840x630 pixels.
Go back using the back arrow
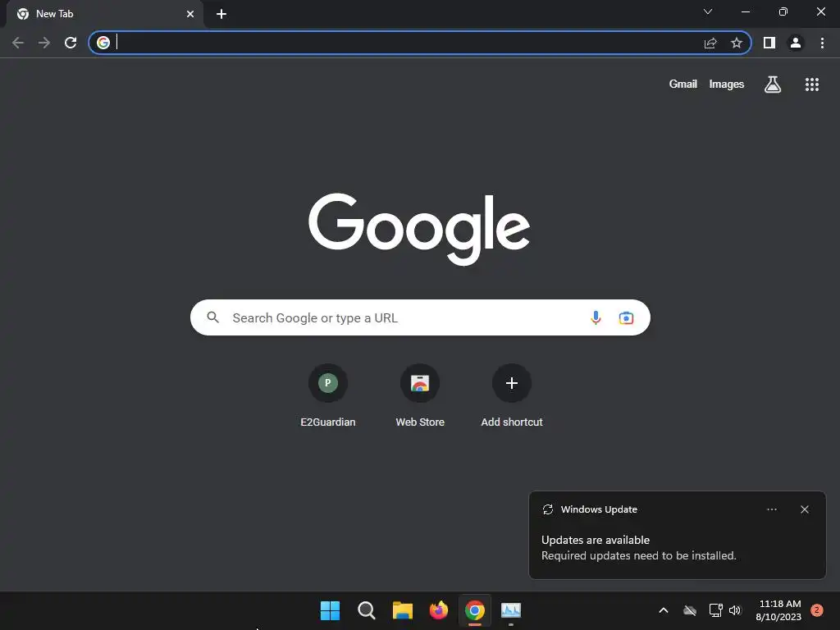point(18,43)
